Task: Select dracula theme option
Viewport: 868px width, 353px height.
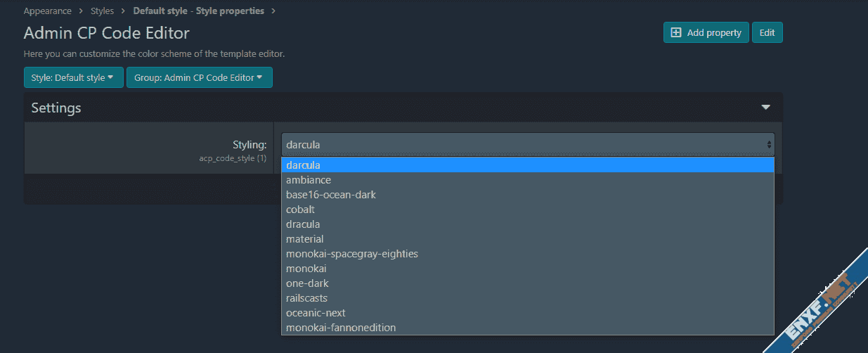Action: click(303, 224)
